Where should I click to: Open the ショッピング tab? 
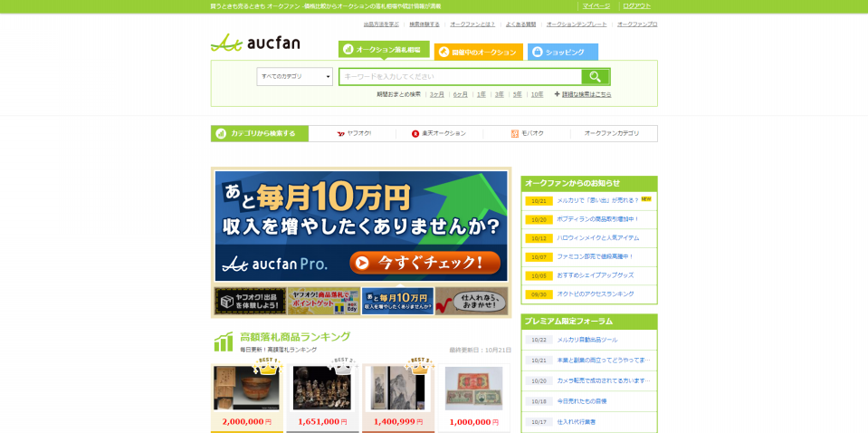pos(562,52)
